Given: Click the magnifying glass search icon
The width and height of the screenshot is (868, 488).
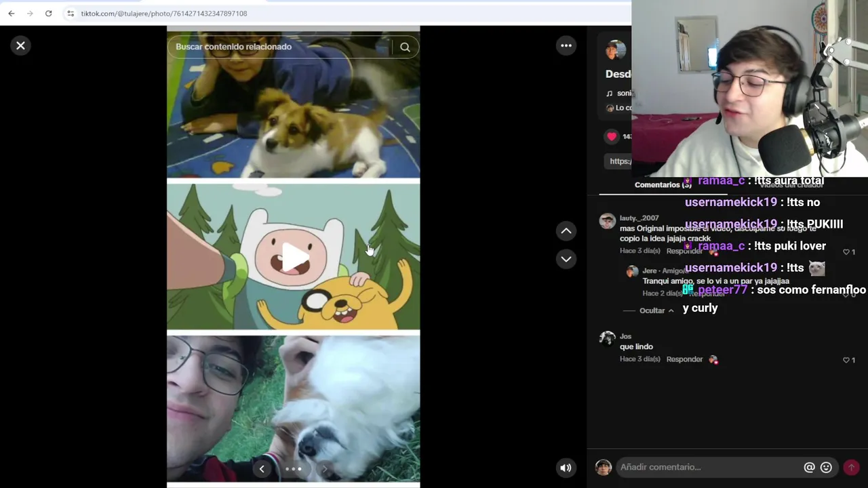Looking at the screenshot, I should coord(405,47).
